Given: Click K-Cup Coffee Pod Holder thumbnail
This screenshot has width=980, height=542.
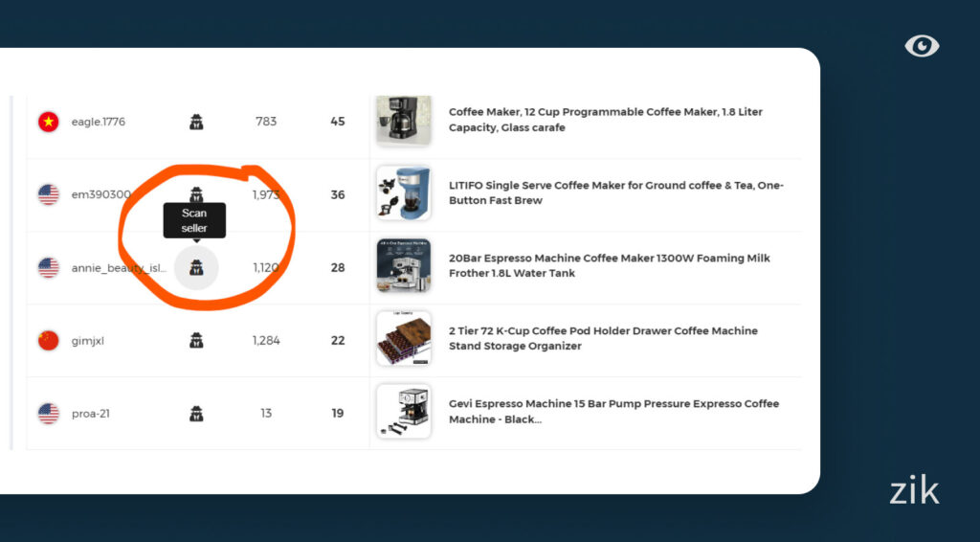Looking at the screenshot, I should click(403, 339).
